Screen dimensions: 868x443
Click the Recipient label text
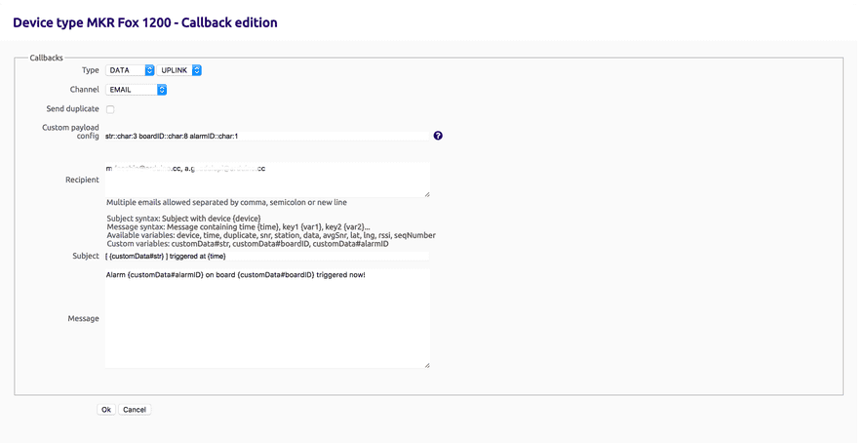click(82, 180)
